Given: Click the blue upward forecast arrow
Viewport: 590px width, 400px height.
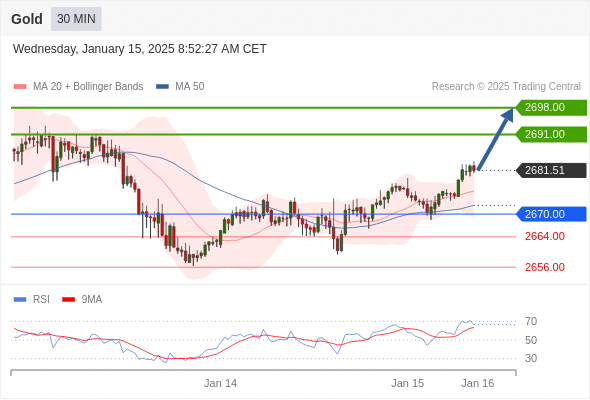Looking at the screenshot, I should tap(496, 139).
